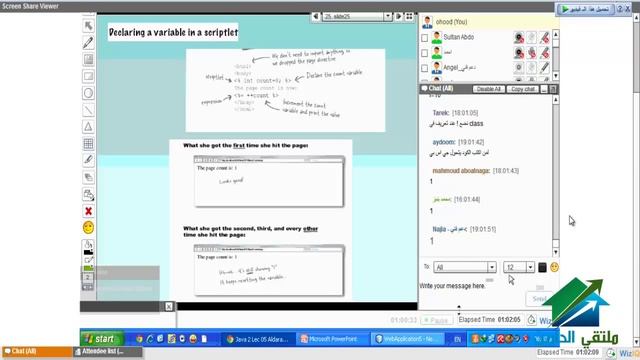Click the Copy chat button
This screenshot has height=360, width=640.
tap(522, 89)
